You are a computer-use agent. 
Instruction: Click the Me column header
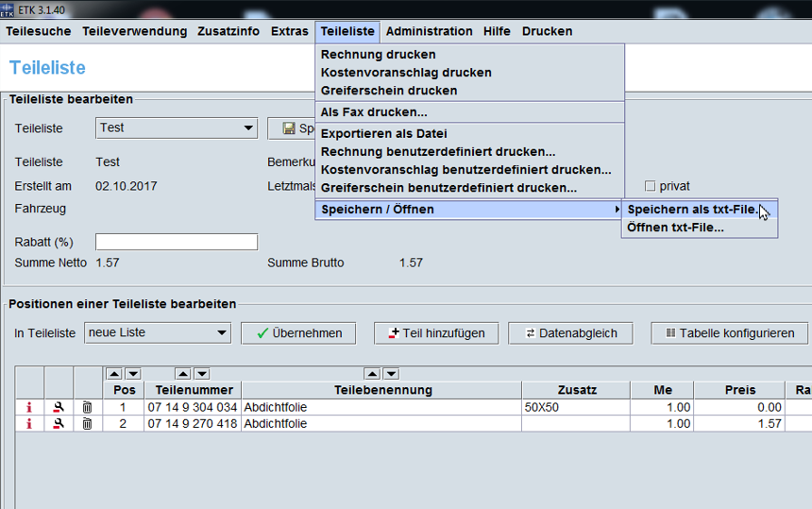pos(662,390)
